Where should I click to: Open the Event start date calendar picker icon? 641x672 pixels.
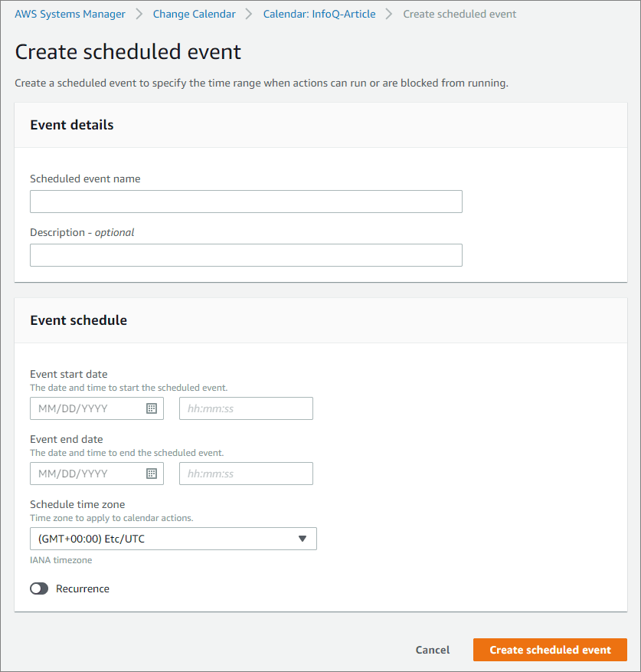(x=152, y=408)
